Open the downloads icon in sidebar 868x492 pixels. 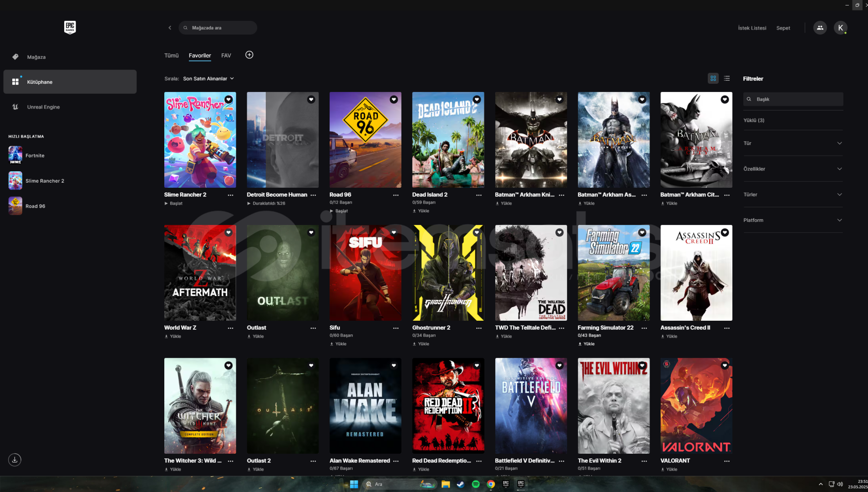click(x=15, y=460)
